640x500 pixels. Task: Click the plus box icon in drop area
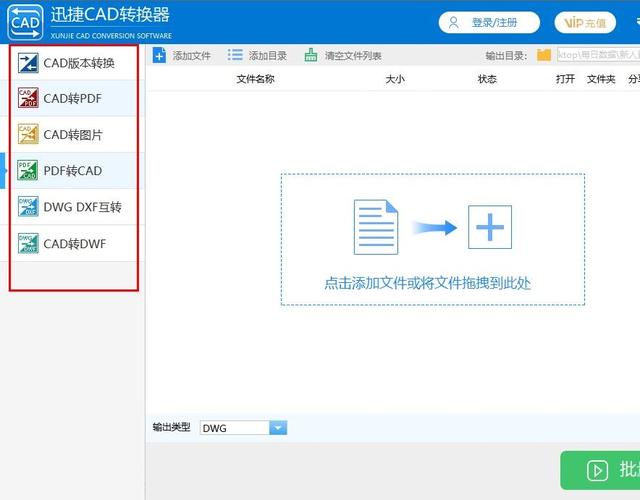point(490,227)
